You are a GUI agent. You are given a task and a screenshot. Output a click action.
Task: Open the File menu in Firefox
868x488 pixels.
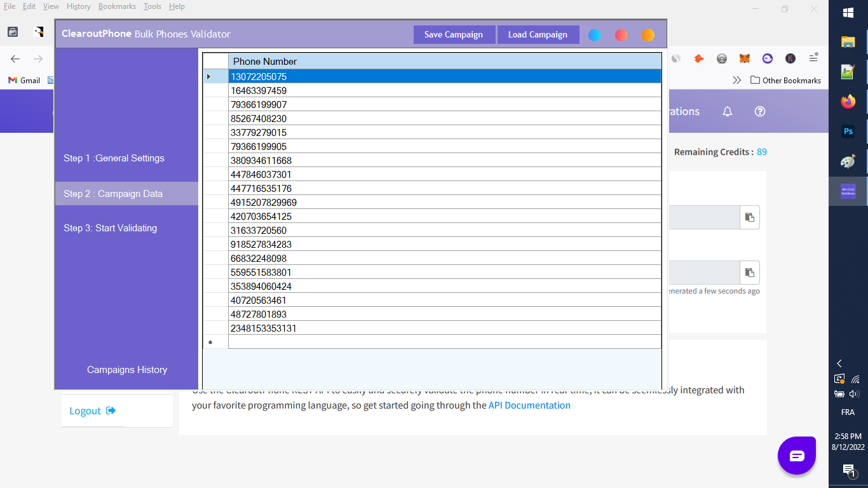(x=10, y=6)
